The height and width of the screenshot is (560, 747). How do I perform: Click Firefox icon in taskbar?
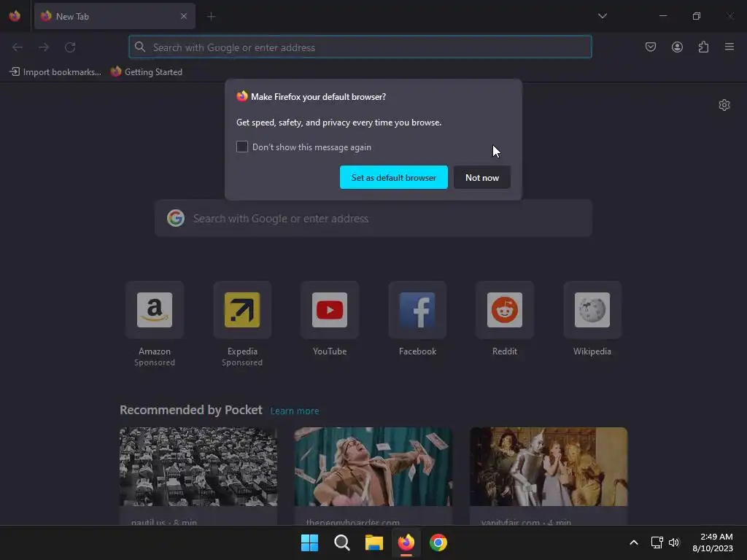(406, 542)
